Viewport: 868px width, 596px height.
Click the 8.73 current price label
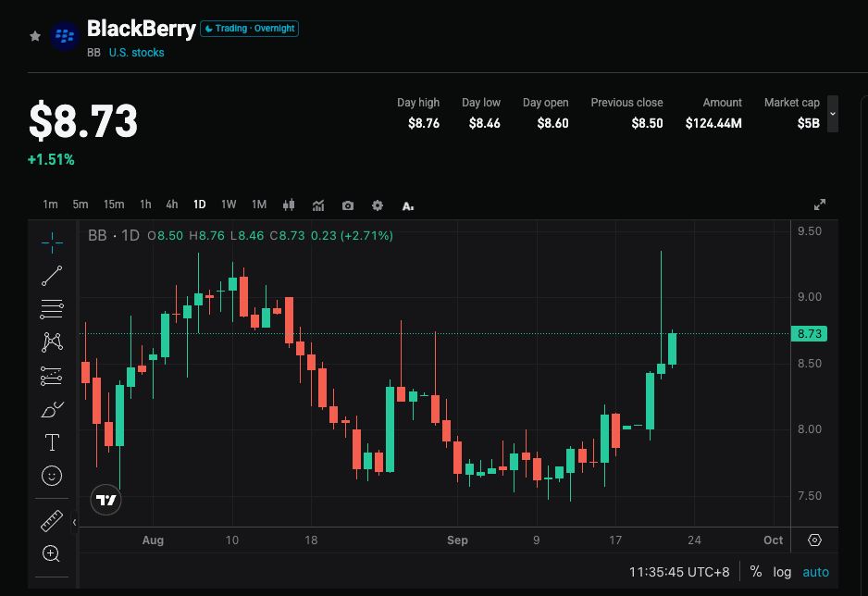810,334
